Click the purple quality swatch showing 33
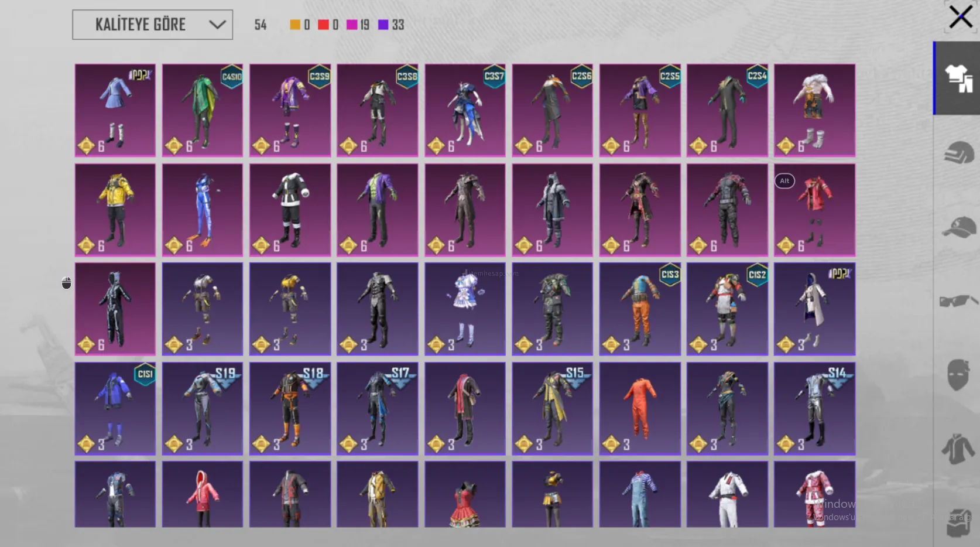The height and width of the screenshot is (547, 980). point(383,25)
